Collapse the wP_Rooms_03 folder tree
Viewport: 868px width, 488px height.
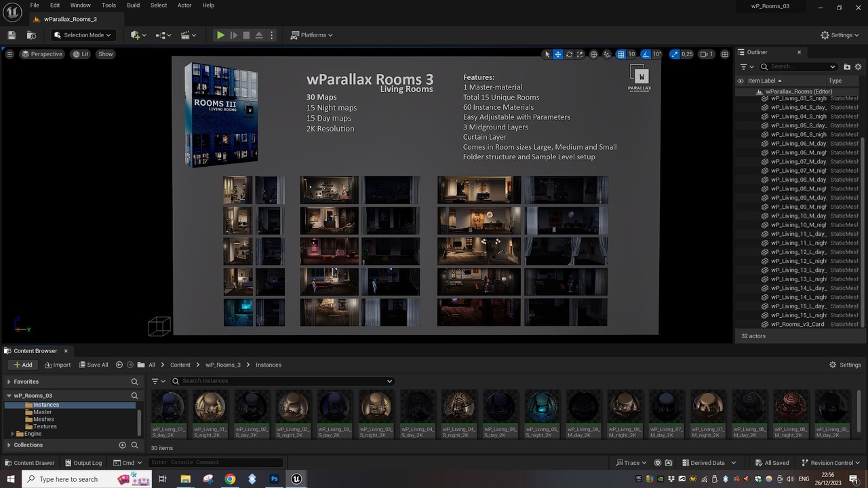(x=9, y=396)
